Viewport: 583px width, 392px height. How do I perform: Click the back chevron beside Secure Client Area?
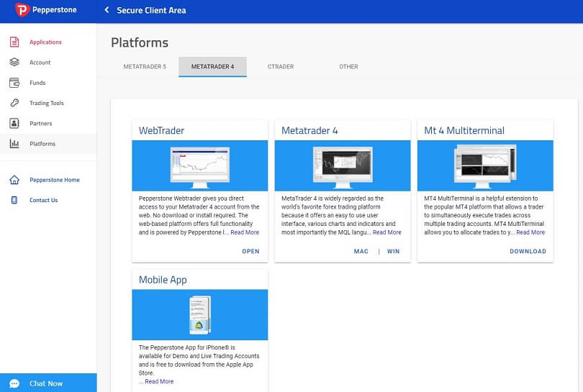[107, 10]
